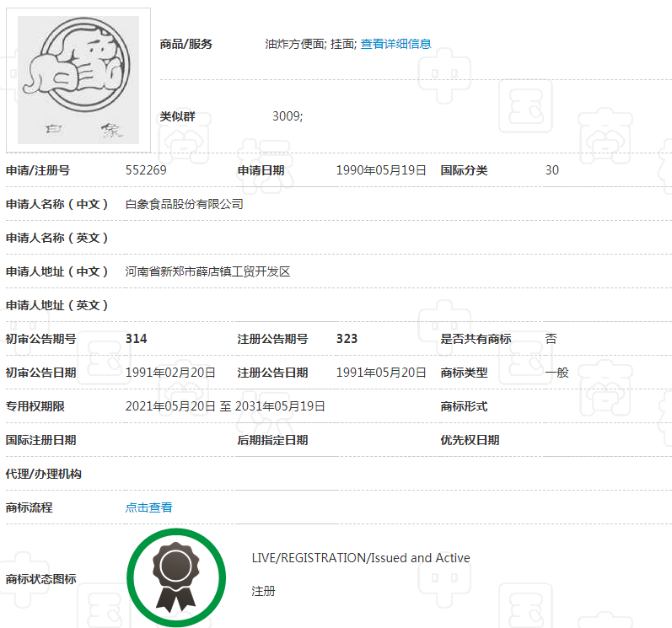This screenshot has height=628, width=672.
Task: Click the similar group value 3009;
Action: [x=288, y=116]
